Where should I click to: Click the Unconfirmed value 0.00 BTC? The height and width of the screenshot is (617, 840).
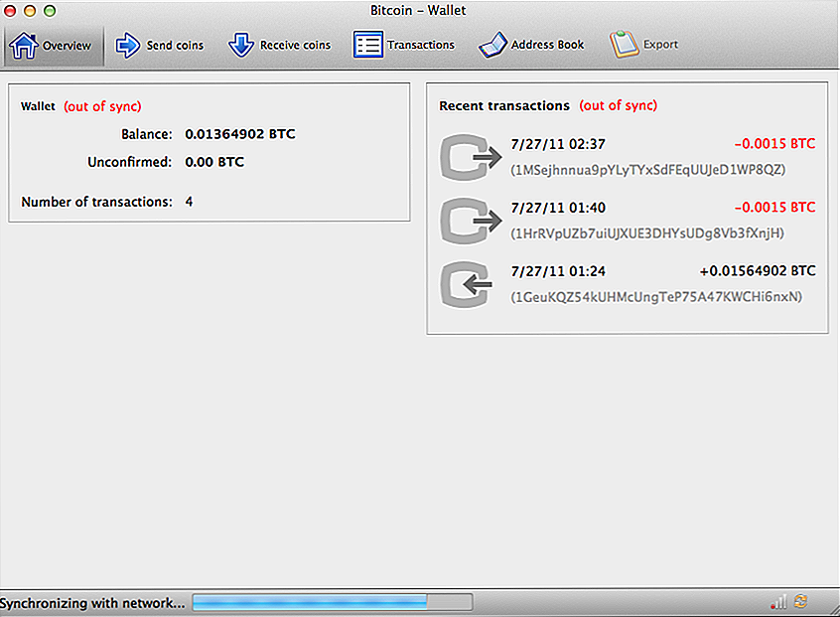[214, 162]
